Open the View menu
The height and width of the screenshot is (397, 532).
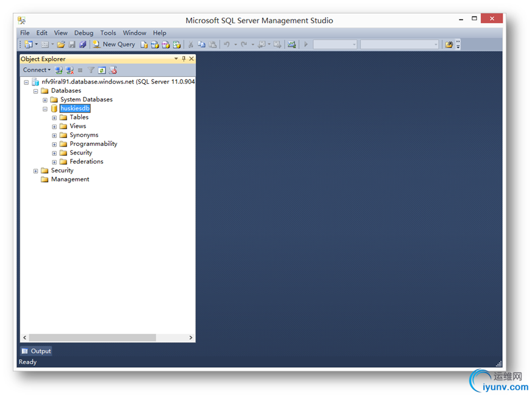(61, 33)
